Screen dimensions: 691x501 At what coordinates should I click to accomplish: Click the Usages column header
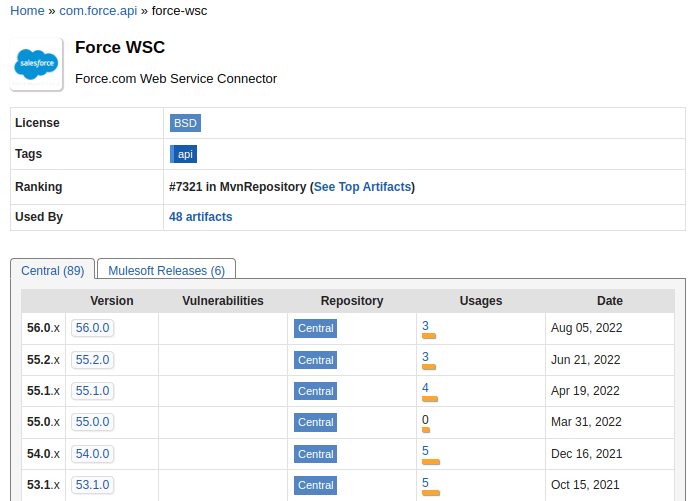[481, 301]
